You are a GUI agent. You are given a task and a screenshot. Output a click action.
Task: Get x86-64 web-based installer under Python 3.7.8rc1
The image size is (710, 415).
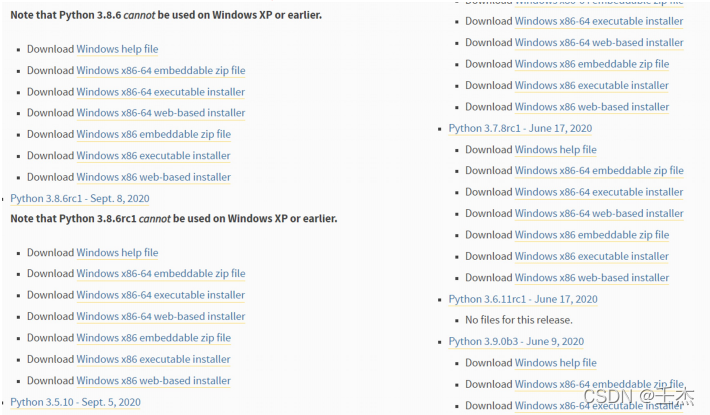(x=599, y=213)
